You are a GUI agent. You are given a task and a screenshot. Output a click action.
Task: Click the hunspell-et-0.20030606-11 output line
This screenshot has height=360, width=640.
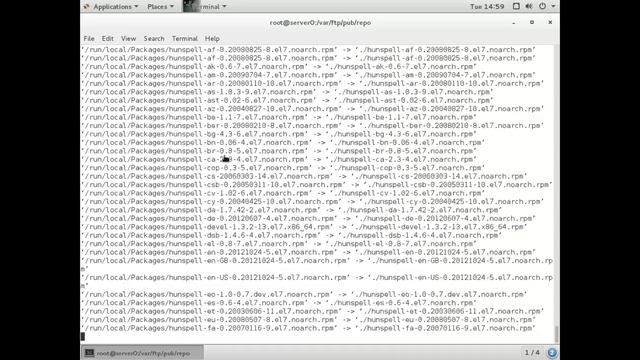(x=313, y=311)
